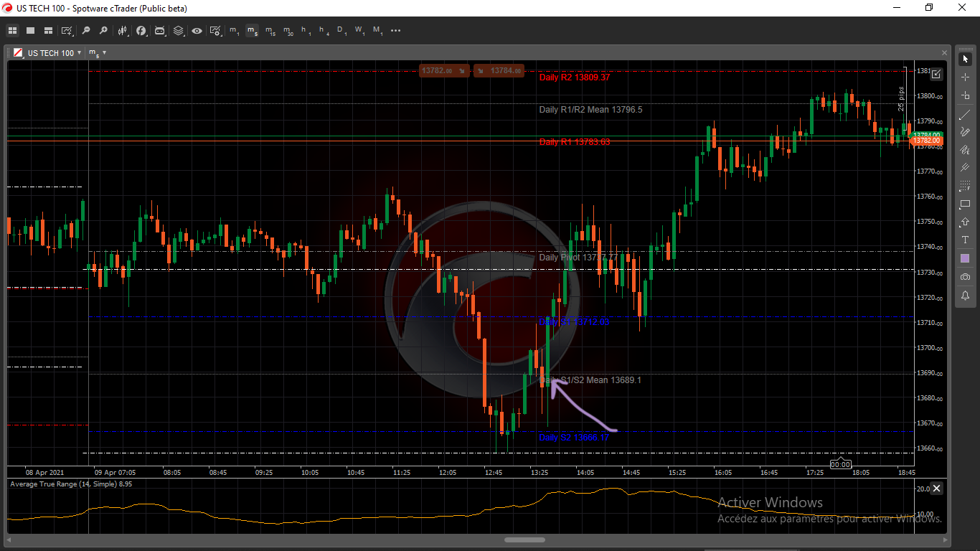Select the Andrews pitchfork tool

[965, 168]
